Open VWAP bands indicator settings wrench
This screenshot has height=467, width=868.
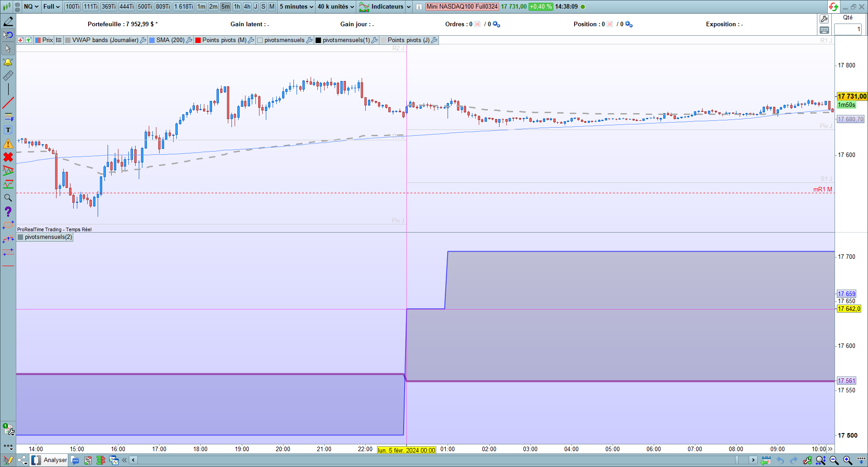point(143,40)
